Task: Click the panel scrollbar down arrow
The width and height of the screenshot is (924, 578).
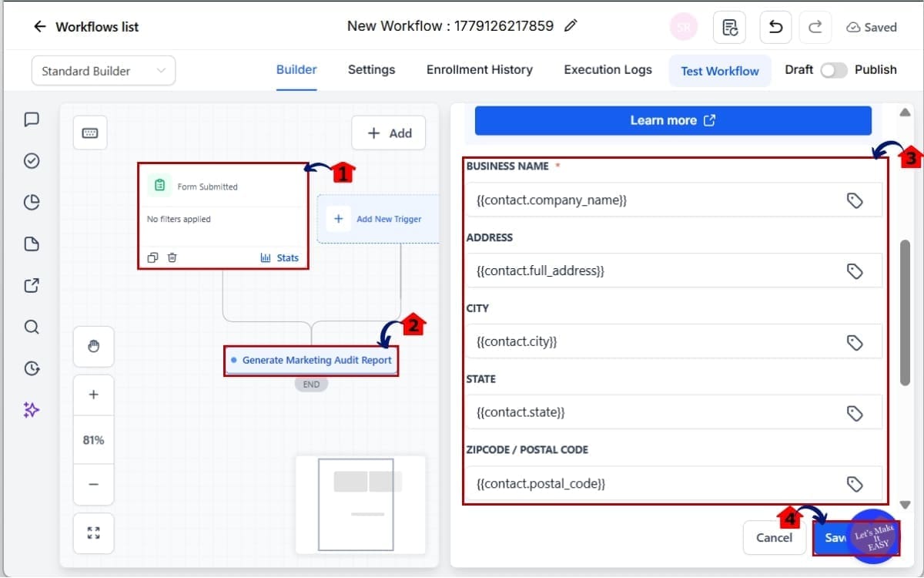Action: click(x=905, y=506)
